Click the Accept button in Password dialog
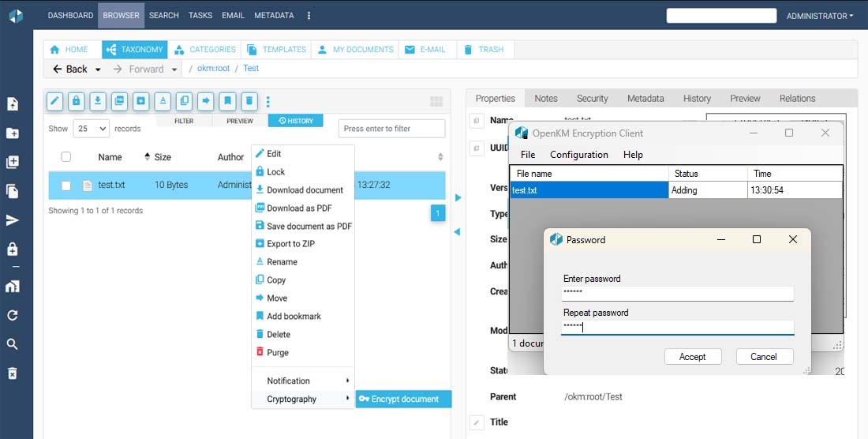Viewport: 868px width, 439px height. (693, 357)
